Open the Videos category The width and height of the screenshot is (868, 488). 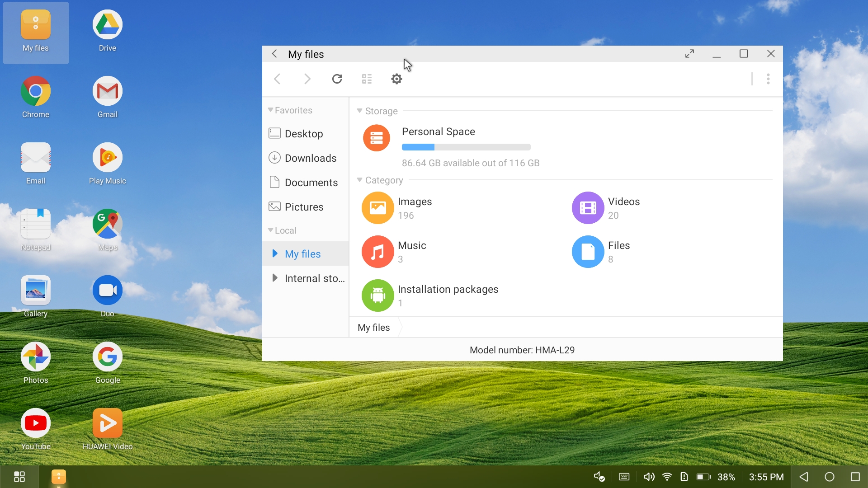tap(588, 208)
